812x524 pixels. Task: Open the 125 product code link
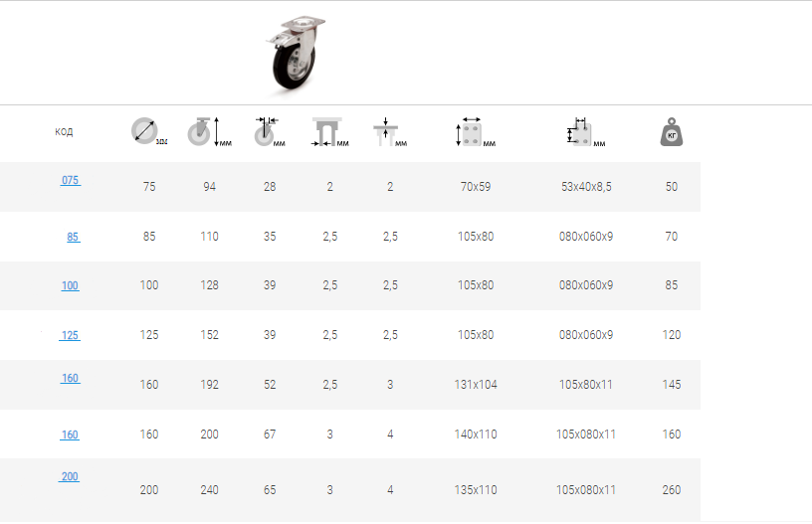[x=70, y=335]
